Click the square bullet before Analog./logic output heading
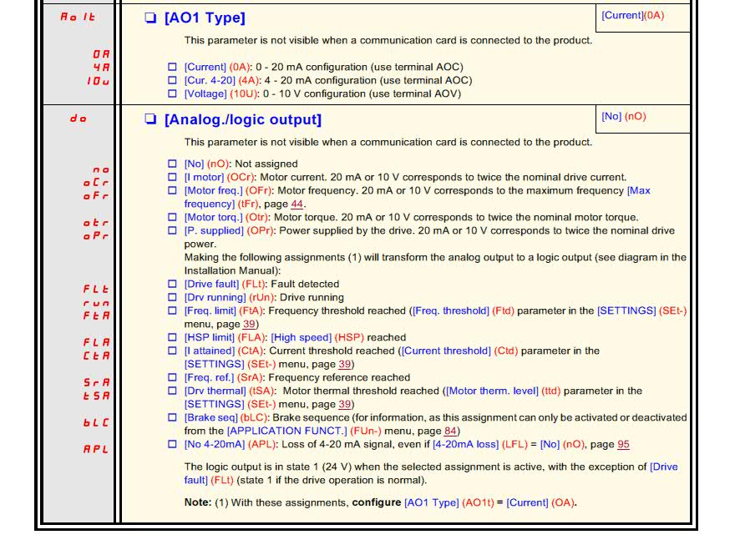 click(150, 119)
